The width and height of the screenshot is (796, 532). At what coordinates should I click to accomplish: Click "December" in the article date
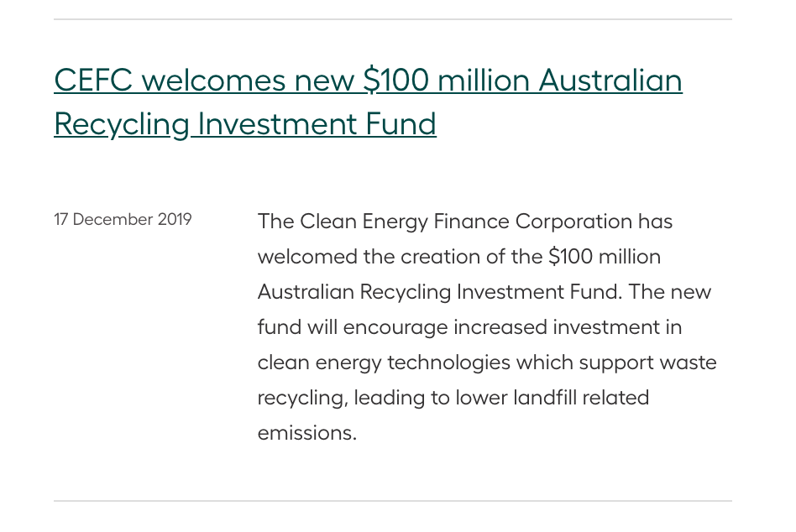point(113,220)
